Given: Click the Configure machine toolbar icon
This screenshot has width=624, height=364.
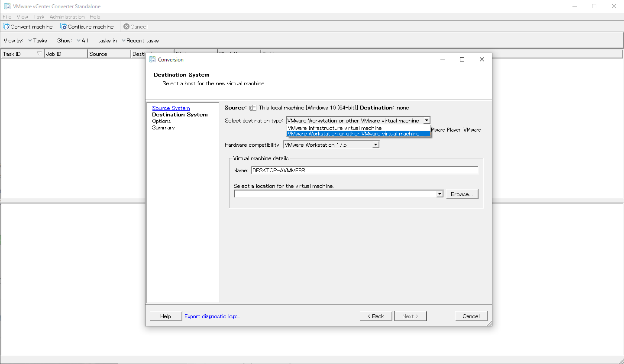Looking at the screenshot, I should [63, 26].
